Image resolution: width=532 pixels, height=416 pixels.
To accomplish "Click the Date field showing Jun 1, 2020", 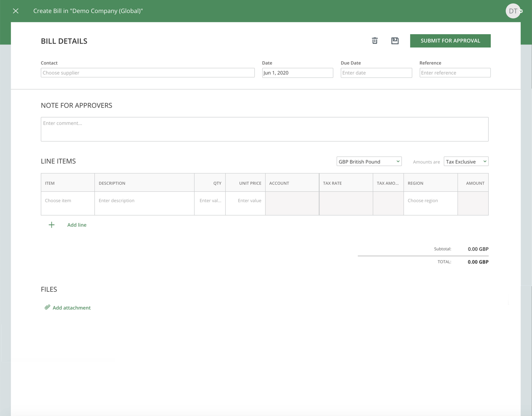I will 297,72.
